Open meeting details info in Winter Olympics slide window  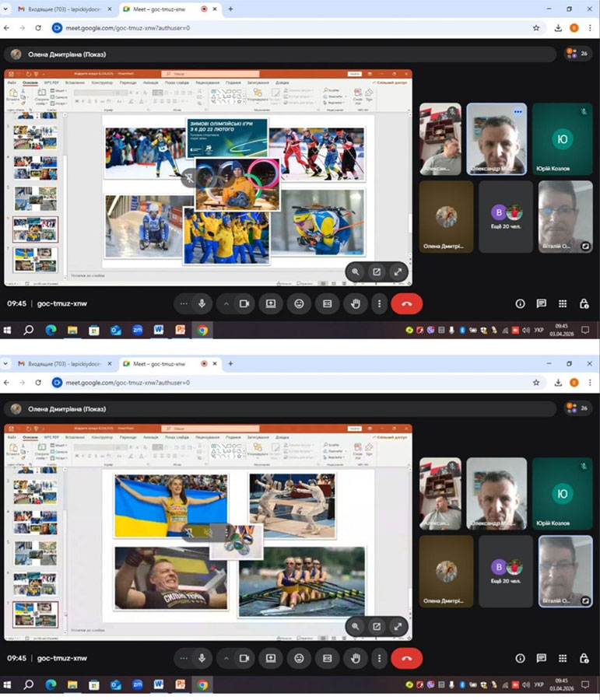520,303
